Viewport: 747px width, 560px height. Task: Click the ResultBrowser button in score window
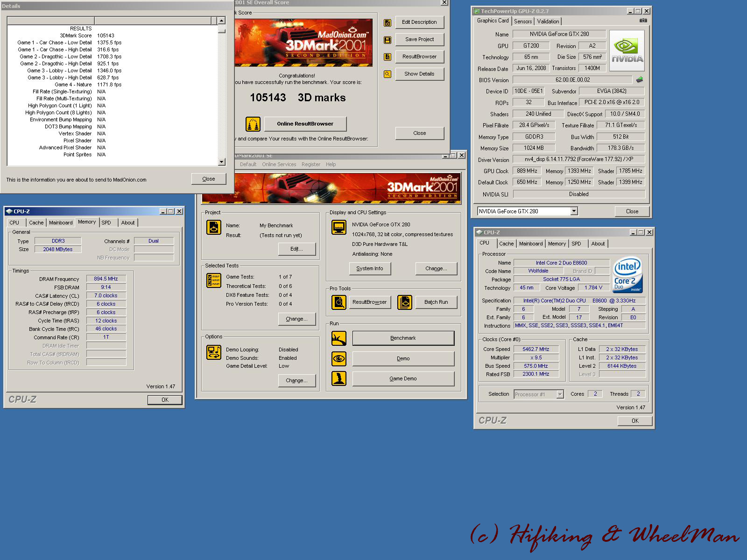[x=419, y=57]
